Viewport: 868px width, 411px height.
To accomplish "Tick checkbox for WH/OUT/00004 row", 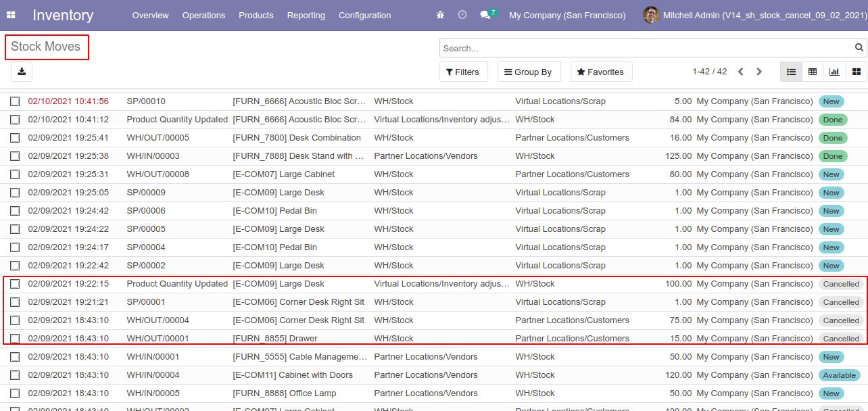I will [15, 320].
